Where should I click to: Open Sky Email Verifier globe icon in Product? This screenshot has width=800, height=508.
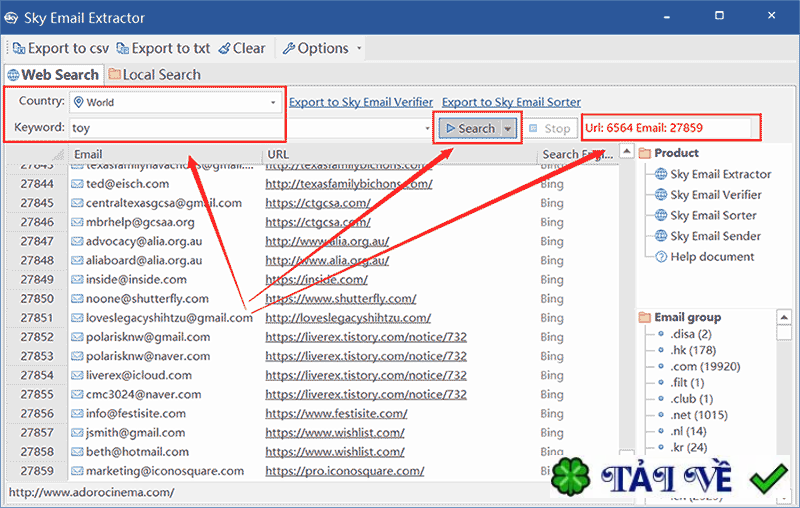[x=661, y=195]
